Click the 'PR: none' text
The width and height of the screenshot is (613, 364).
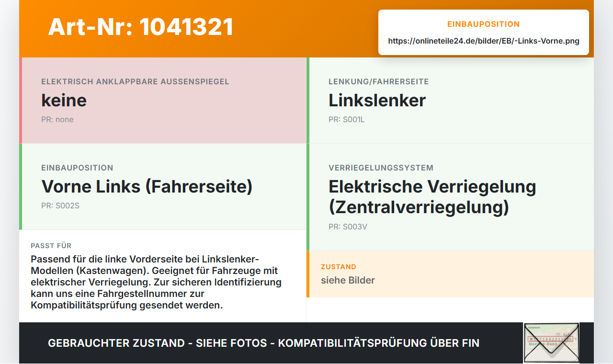(57, 120)
